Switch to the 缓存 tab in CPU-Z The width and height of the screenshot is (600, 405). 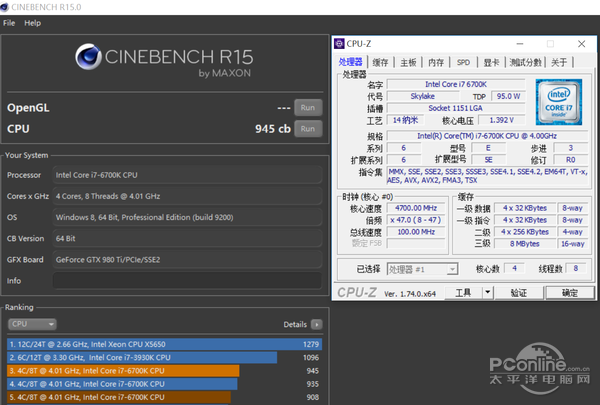click(380, 62)
